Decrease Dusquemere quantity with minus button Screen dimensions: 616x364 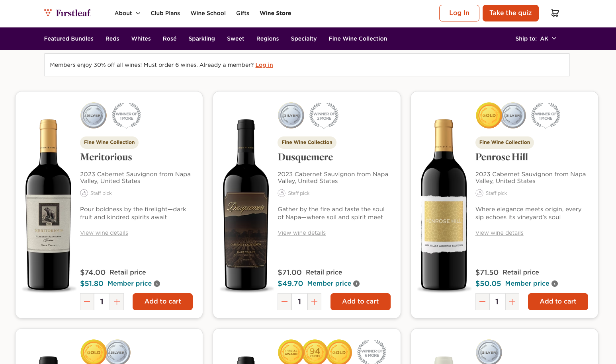(x=284, y=302)
